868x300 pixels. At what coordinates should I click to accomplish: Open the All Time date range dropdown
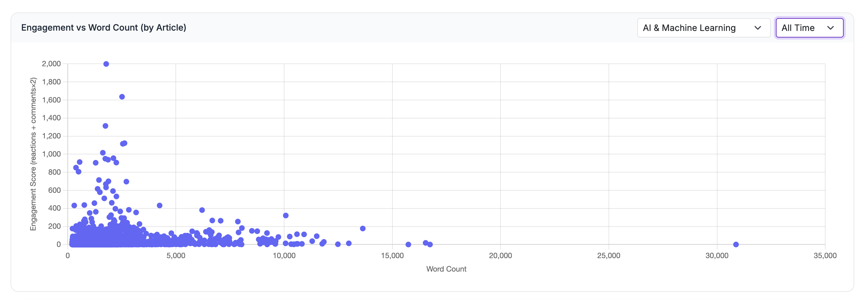point(809,27)
